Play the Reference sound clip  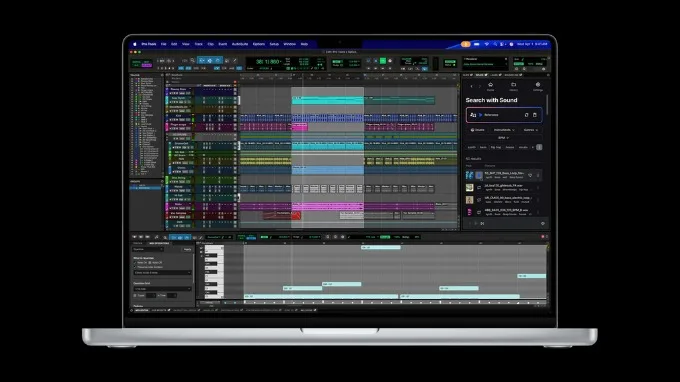(481, 115)
